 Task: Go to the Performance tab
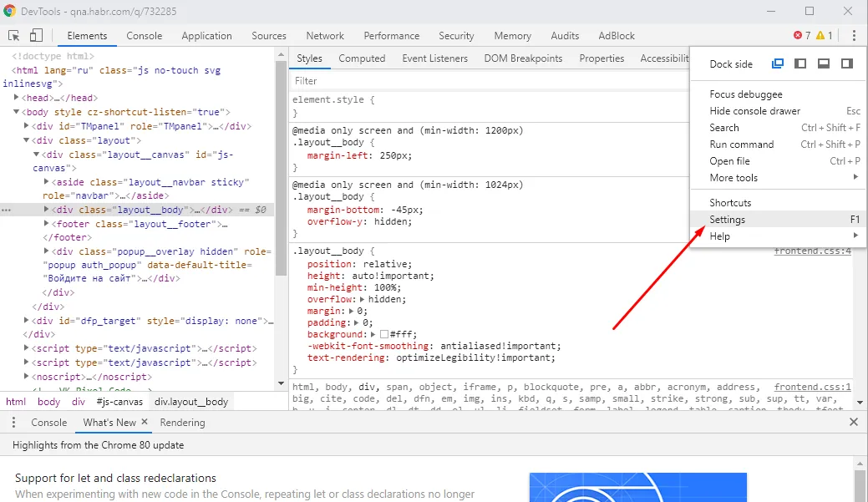coord(391,35)
